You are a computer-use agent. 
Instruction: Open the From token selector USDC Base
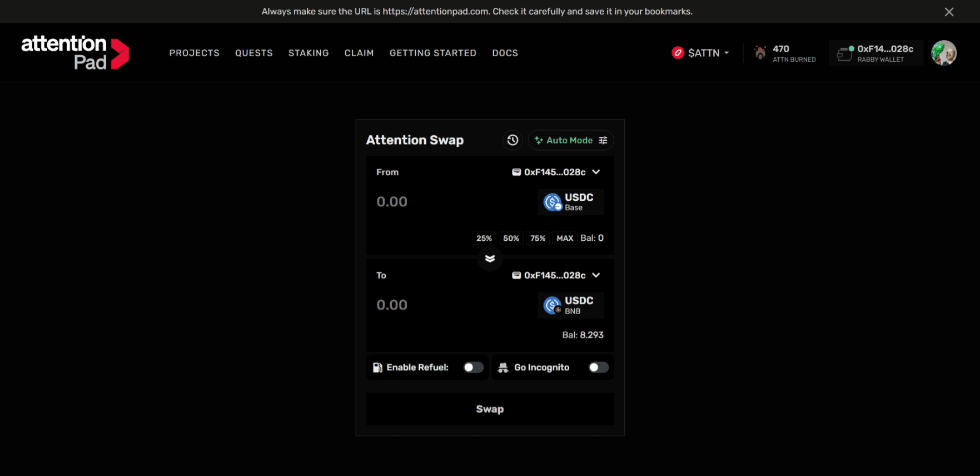571,202
